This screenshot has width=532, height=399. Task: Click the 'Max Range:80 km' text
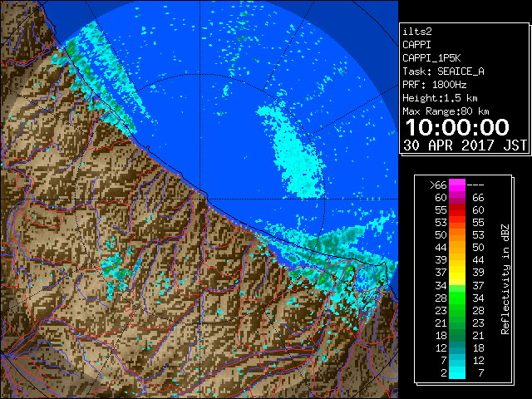pos(446,111)
